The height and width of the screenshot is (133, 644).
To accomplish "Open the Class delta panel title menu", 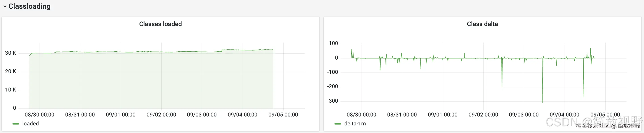I will [482, 24].
